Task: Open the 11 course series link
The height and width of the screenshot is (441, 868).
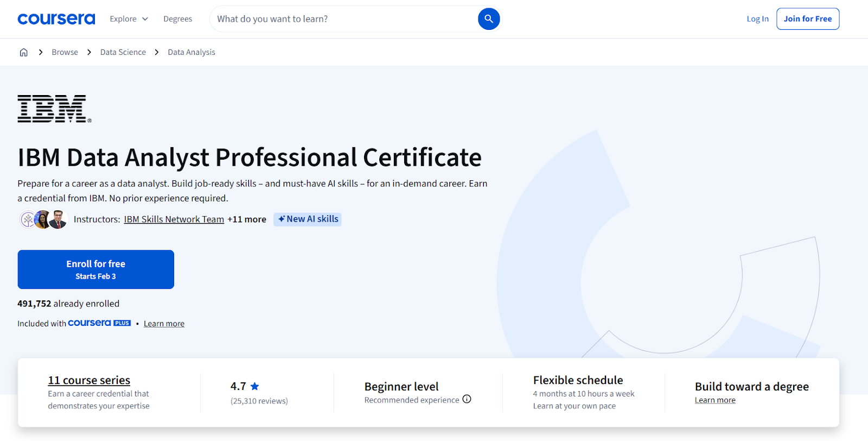Action: [89, 380]
